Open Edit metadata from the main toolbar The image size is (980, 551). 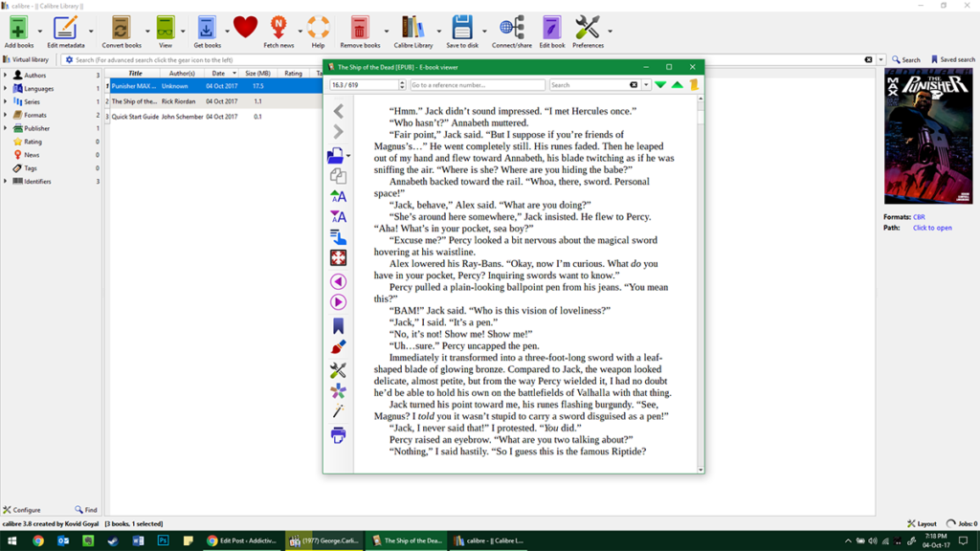65,30
